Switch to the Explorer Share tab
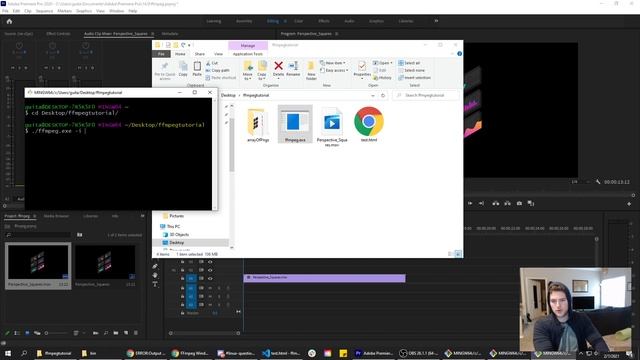 tap(200, 54)
